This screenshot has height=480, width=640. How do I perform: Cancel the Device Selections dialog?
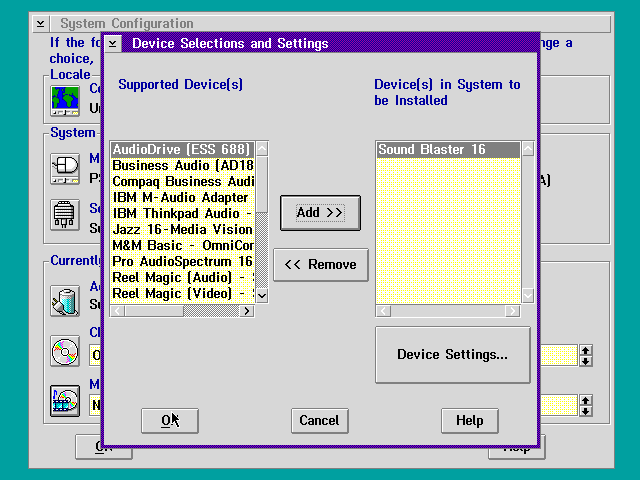320,420
